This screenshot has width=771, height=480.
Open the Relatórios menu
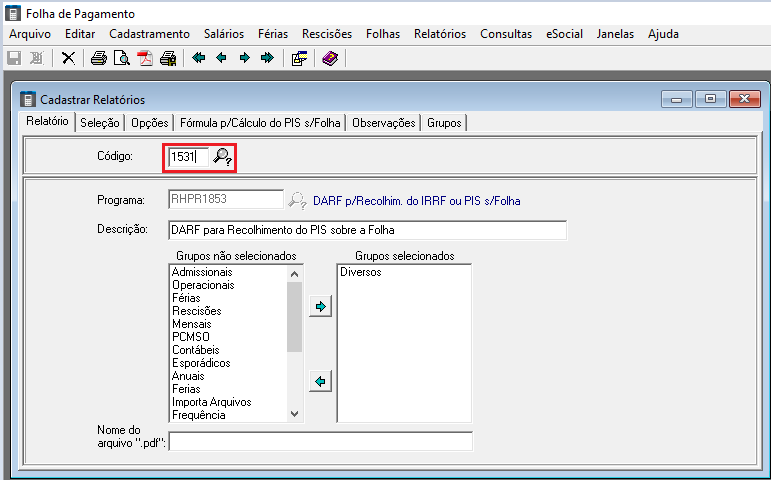[439, 34]
